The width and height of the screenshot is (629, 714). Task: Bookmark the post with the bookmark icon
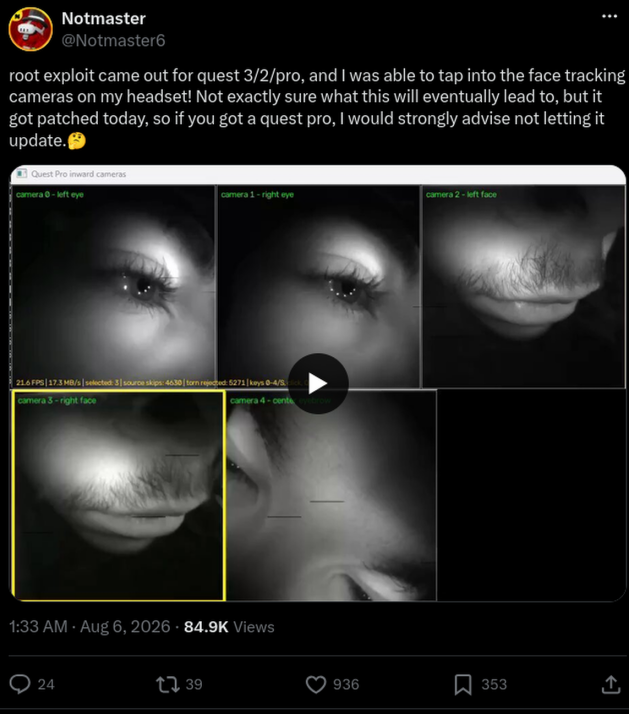463,684
